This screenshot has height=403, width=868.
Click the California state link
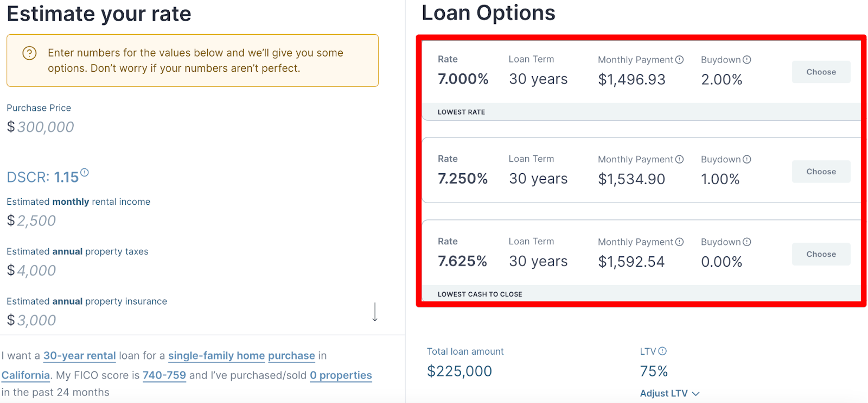[x=25, y=375]
